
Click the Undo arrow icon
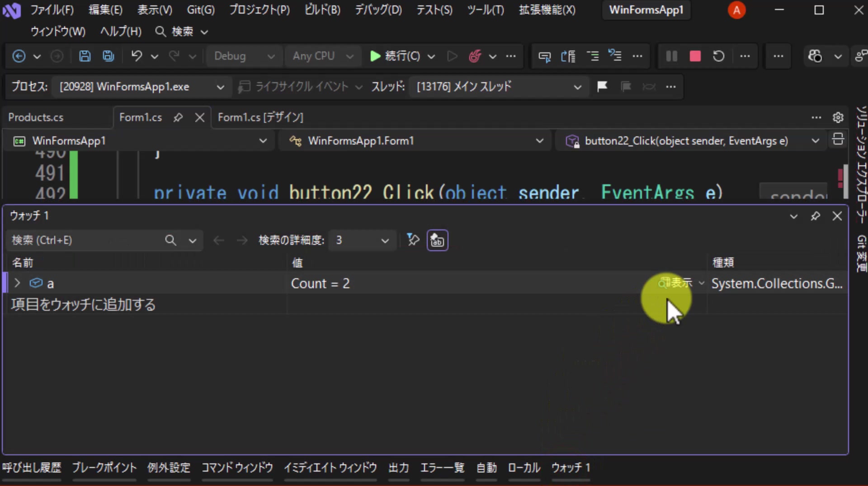(137, 56)
